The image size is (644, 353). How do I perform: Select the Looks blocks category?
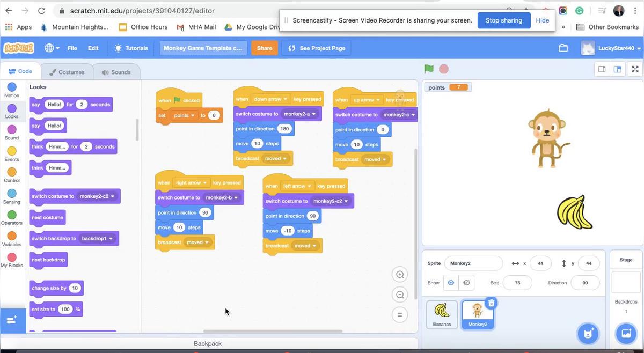[12, 111]
